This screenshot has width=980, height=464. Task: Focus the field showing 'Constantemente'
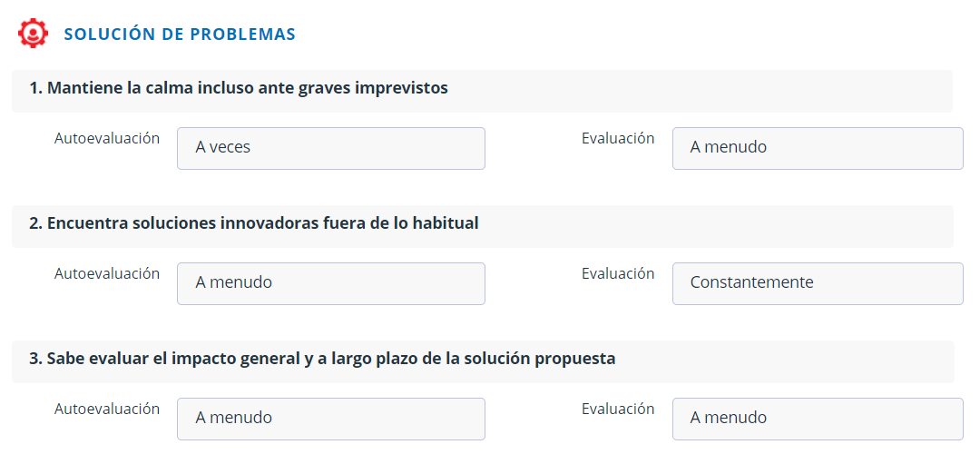817,283
